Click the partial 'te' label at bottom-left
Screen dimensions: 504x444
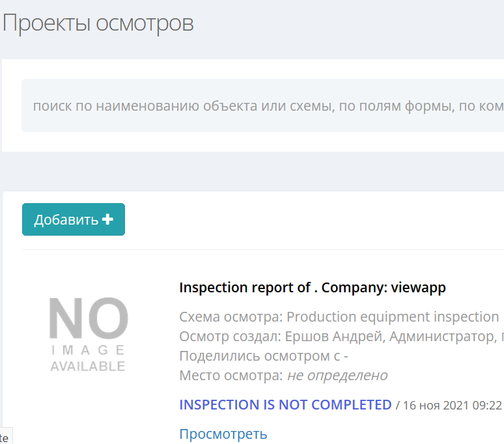point(5,437)
